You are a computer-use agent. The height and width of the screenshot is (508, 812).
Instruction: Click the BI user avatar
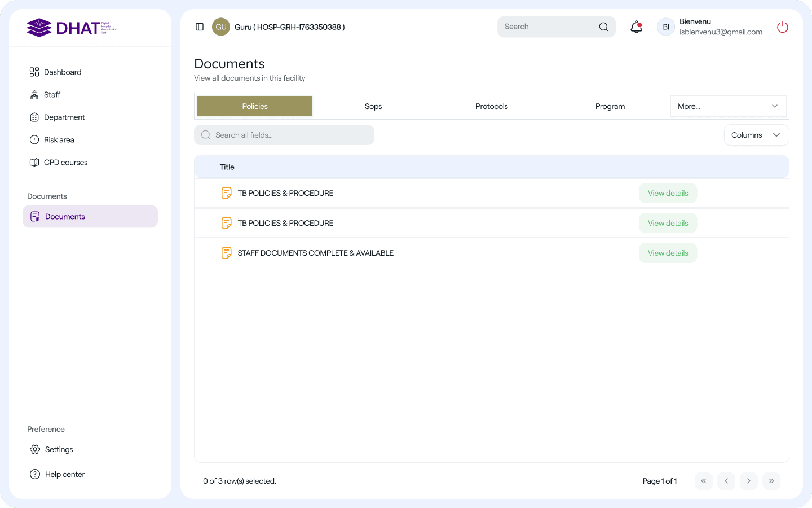665,27
